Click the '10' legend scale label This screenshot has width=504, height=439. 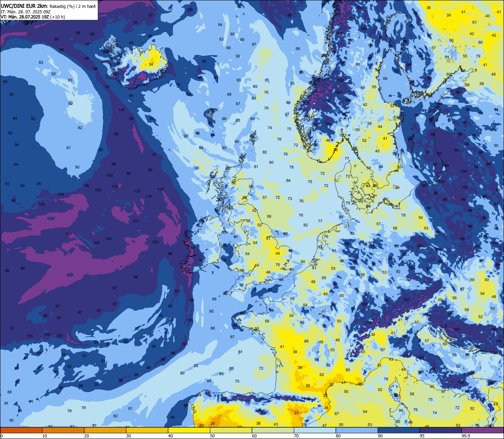[x=44, y=436]
